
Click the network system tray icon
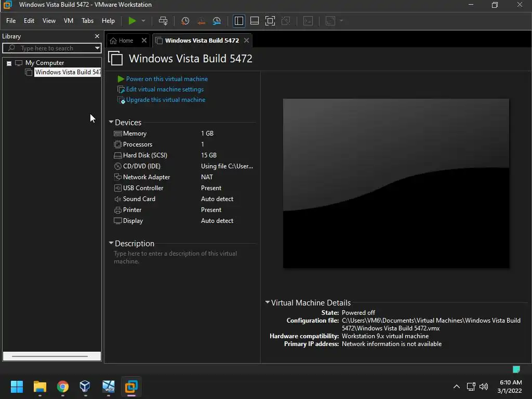(471, 387)
